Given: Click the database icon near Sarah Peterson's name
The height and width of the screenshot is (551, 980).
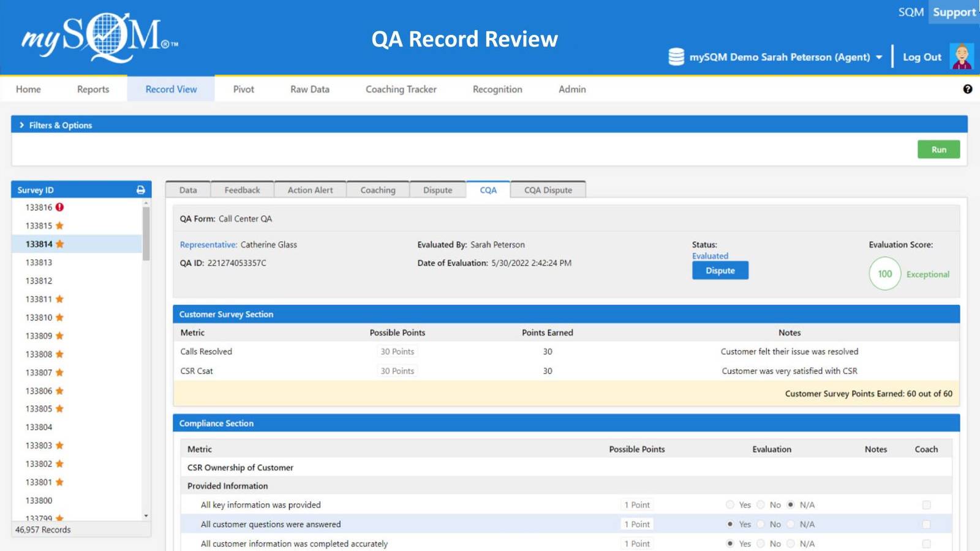Looking at the screenshot, I should [676, 56].
